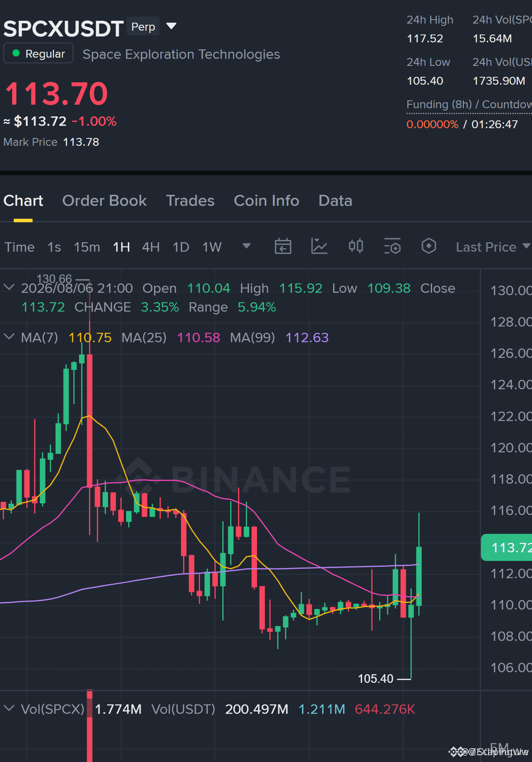
Task: Select the 1s chart interval
Action: [54, 247]
